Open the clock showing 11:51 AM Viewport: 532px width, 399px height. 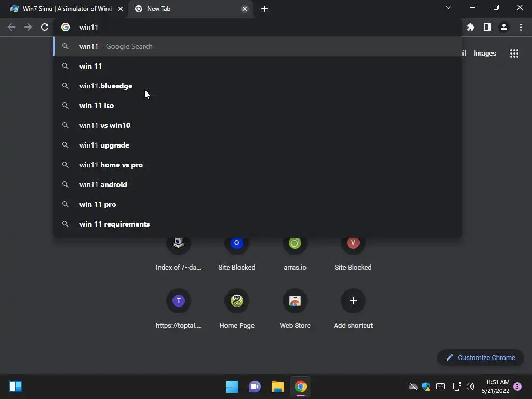point(495,387)
